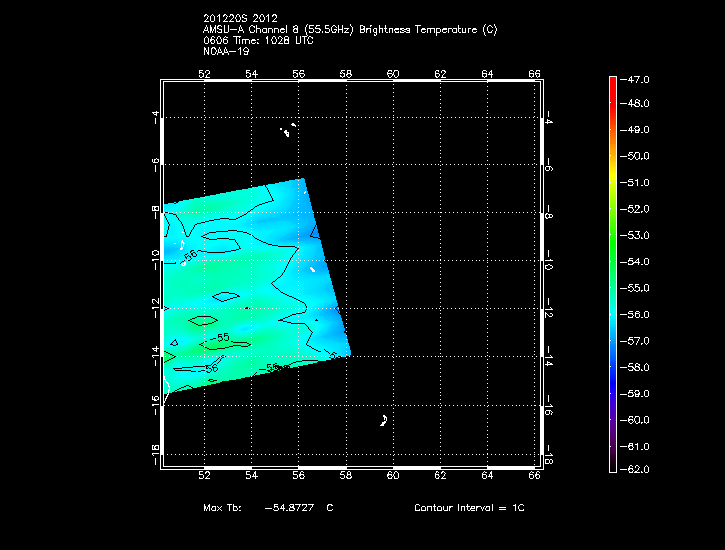
Task: Select the AMSU-A Channel 8 Brightness Temperature heading
Action: pos(349,29)
